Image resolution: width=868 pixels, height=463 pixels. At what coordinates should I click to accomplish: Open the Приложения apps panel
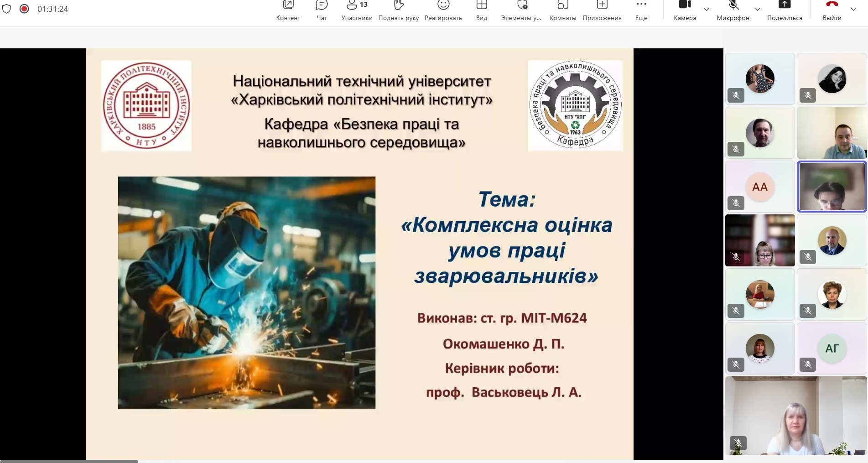[x=602, y=11]
